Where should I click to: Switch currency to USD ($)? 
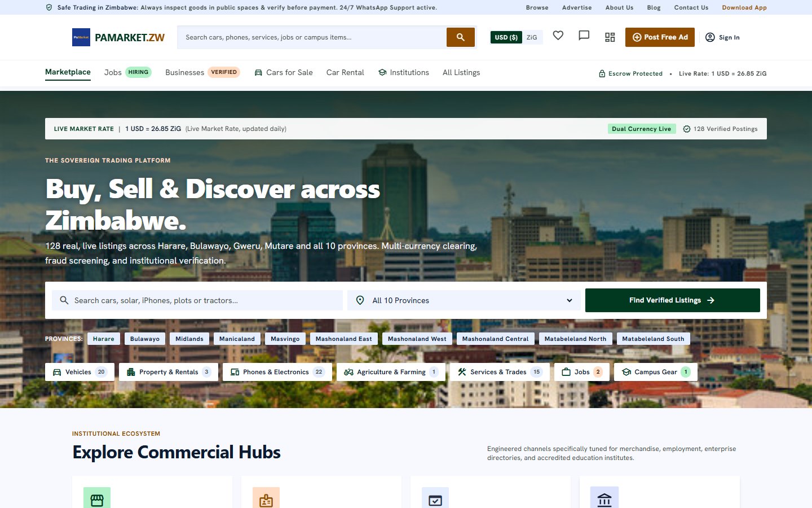pyautogui.click(x=506, y=37)
